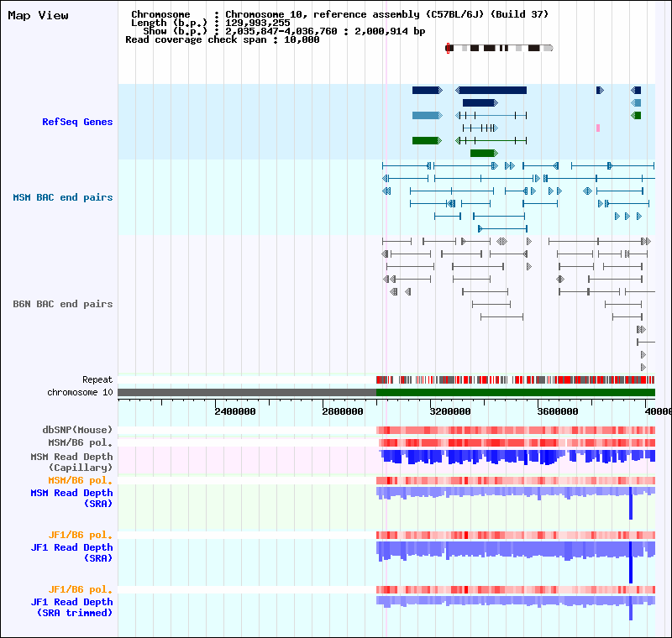Click the orange MSM/B6 pol. label
The width and height of the screenshot is (672, 638).
pos(80,480)
